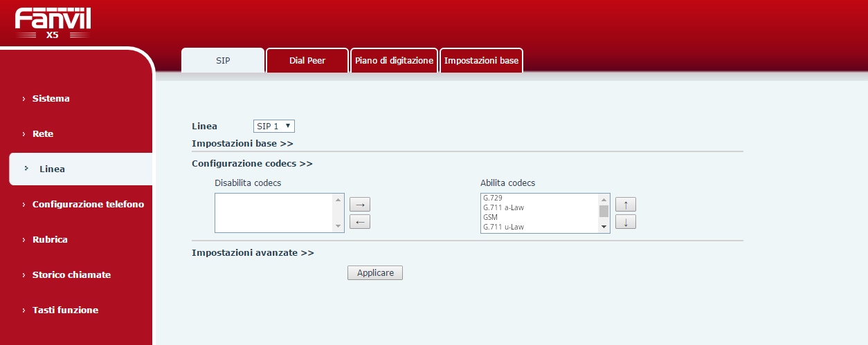Open the Rete sidebar menu
The width and height of the screenshot is (868, 345).
43,133
